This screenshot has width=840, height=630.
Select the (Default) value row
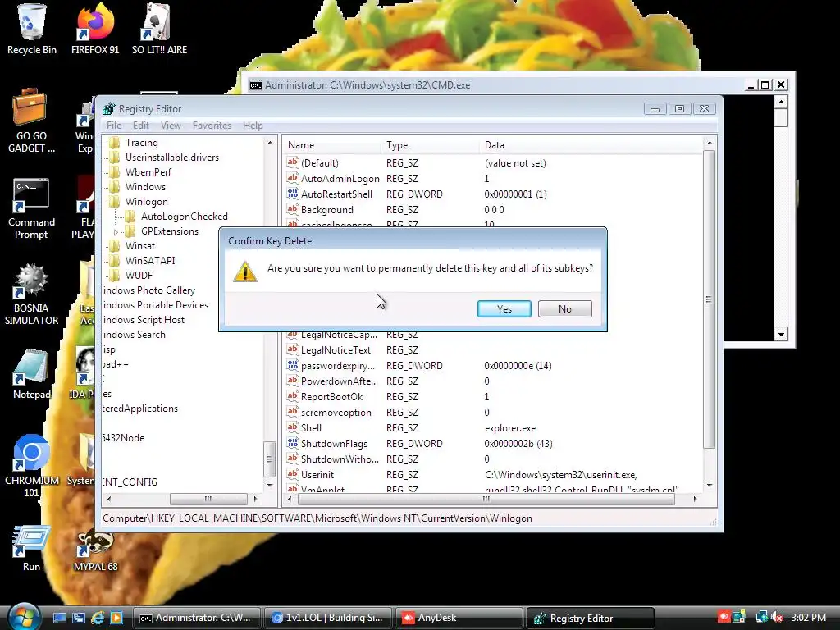493,163
